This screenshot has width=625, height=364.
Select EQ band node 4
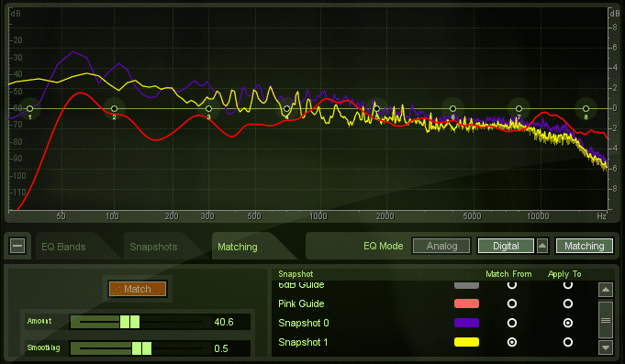tap(286, 108)
